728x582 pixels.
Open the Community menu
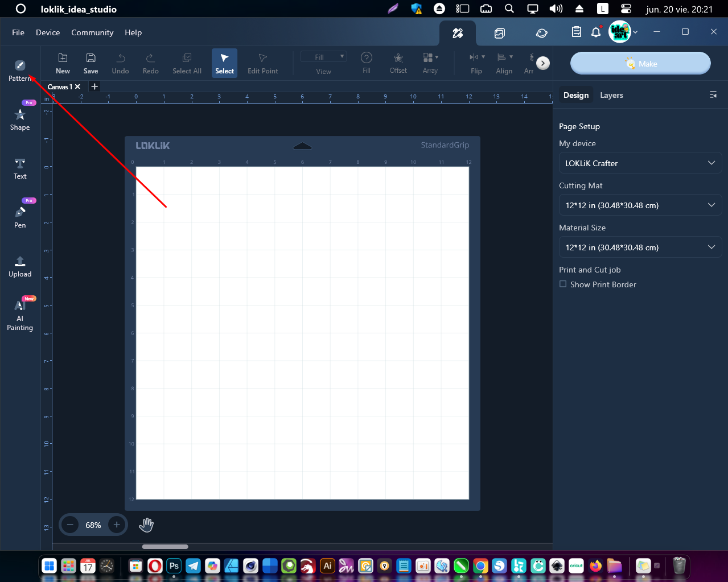click(92, 32)
